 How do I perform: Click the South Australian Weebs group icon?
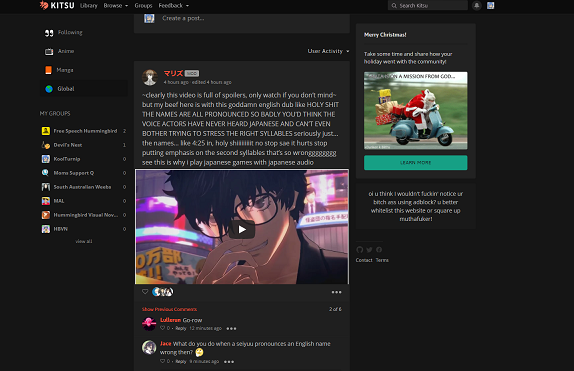pyautogui.click(x=46, y=187)
